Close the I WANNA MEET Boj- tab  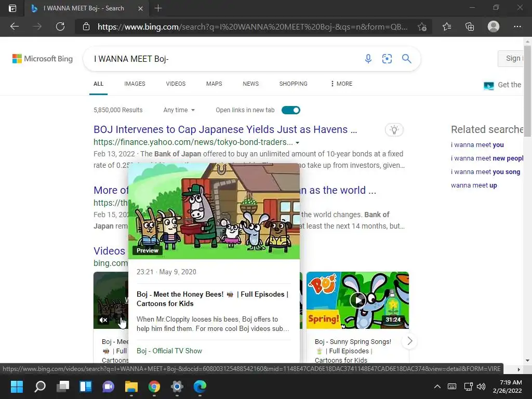(140, 8)
